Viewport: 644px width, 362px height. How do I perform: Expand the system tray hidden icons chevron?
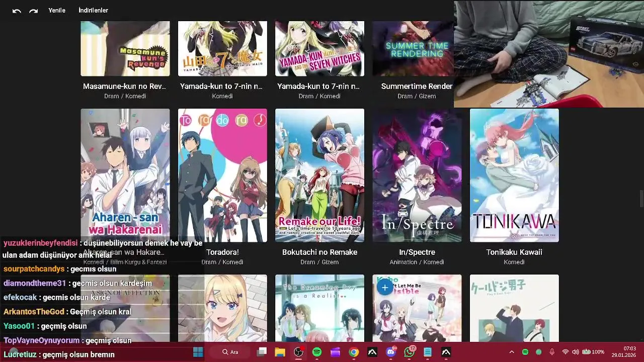512,352
